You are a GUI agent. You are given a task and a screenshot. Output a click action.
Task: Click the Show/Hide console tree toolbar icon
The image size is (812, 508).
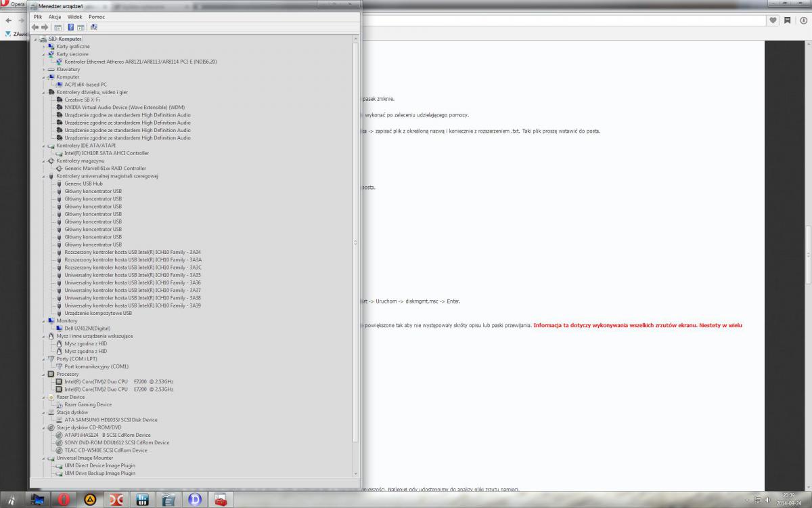point(58,27)
